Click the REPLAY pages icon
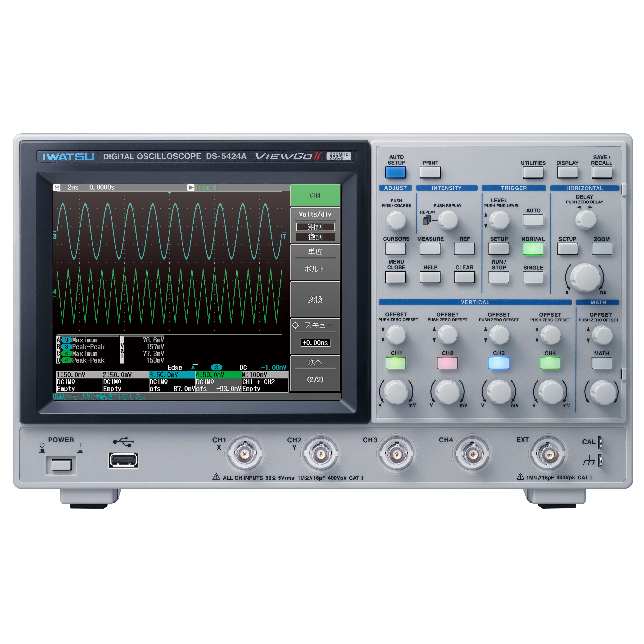This screenshot has width=644, height=644. coord(427,220)
